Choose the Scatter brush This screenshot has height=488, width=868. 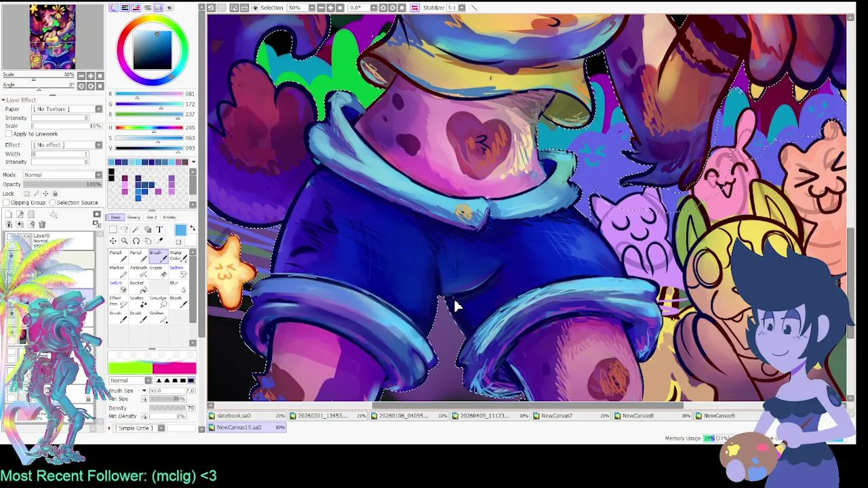[x=138, y=302]
